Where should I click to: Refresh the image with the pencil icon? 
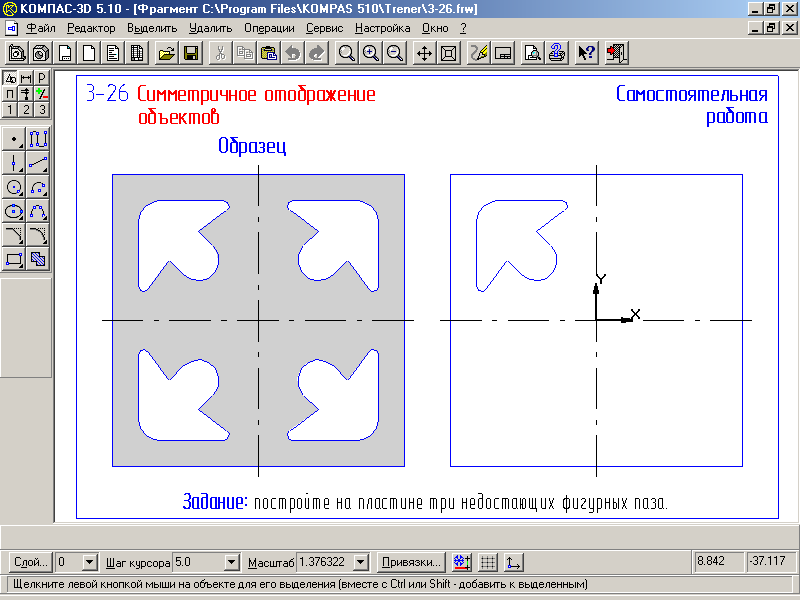click(478, 53)
